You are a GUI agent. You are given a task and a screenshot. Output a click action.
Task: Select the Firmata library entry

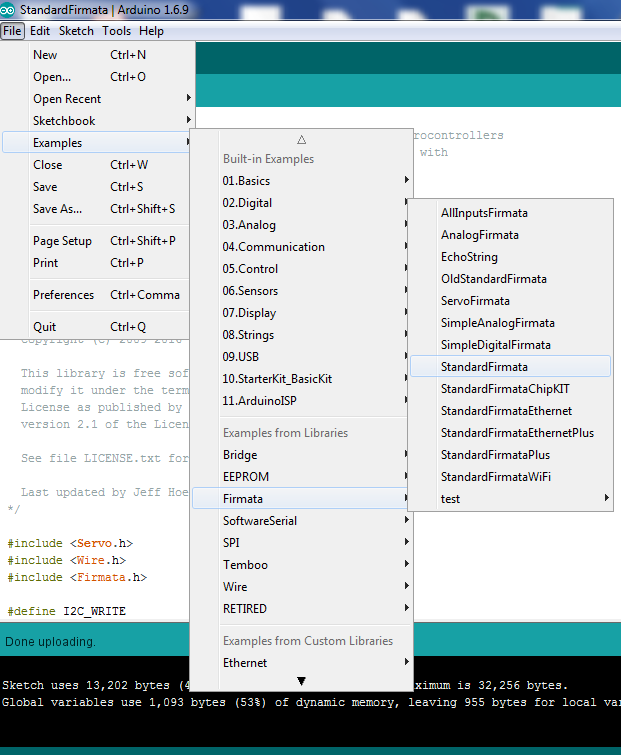point(301,499)
